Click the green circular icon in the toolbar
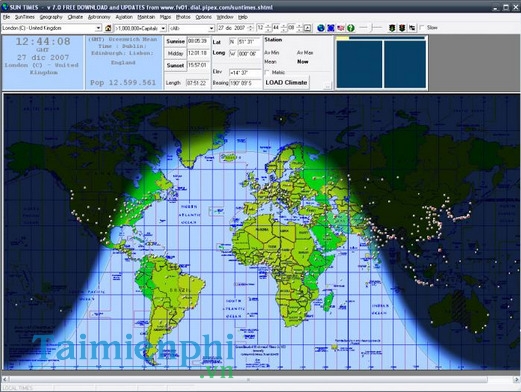The width and height of the screenshot is (521, 392). pyautogui.click(x=351, y=28)
